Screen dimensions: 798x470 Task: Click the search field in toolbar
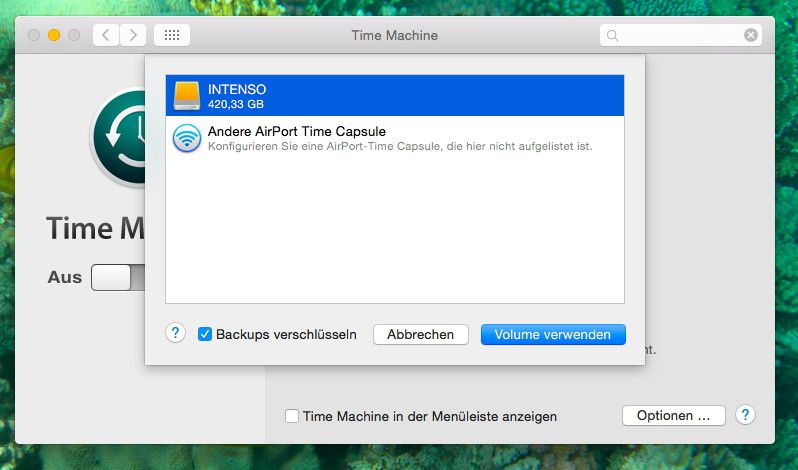pyautogui.click(x=681, y=35)
